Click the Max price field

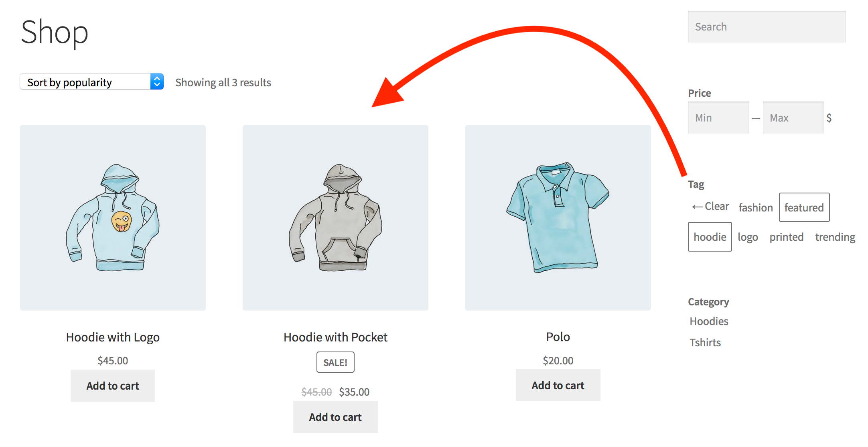click(x=793, y=118)
